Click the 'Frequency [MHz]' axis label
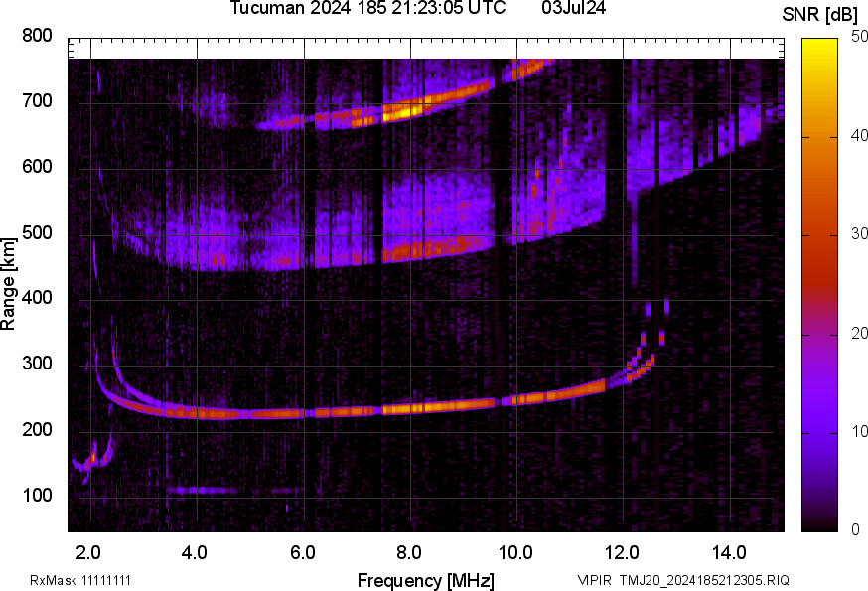The height and width of the screenshot is (591, 868). tap(426, 580)
